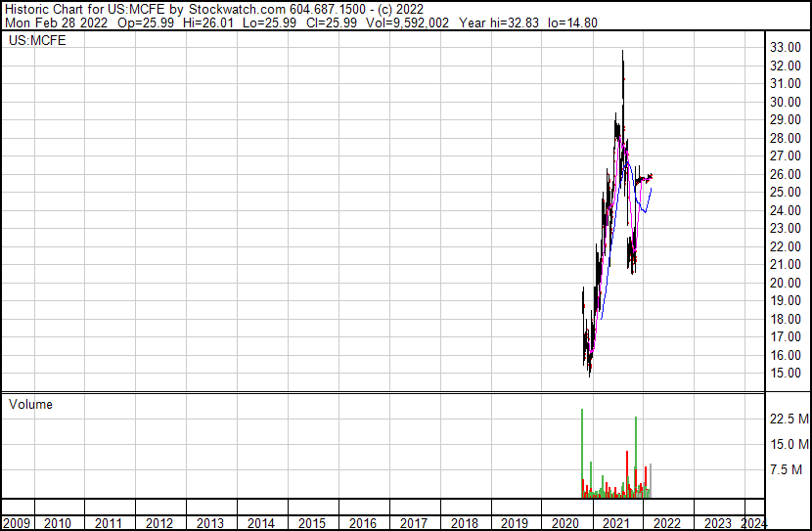This screenshot has height=531, width=812.
Task: Click the price peak near 33.00
Action: [623, 54]
